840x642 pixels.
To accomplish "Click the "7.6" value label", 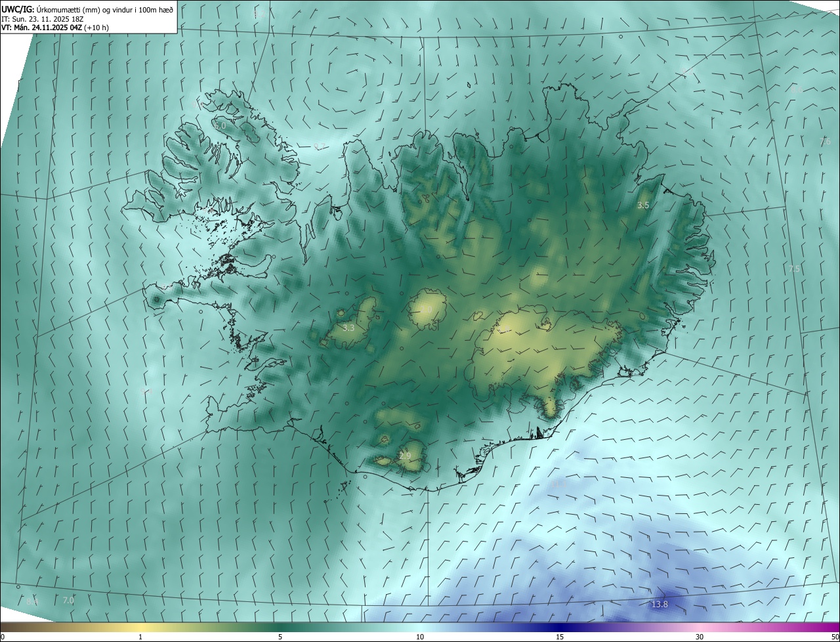I will 826,142.
